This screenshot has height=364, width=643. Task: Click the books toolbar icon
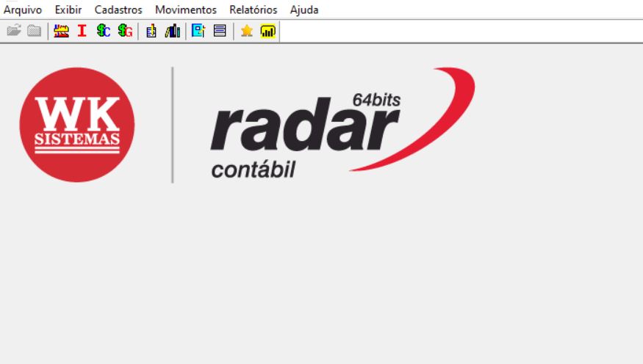click(x=173, y=31)
